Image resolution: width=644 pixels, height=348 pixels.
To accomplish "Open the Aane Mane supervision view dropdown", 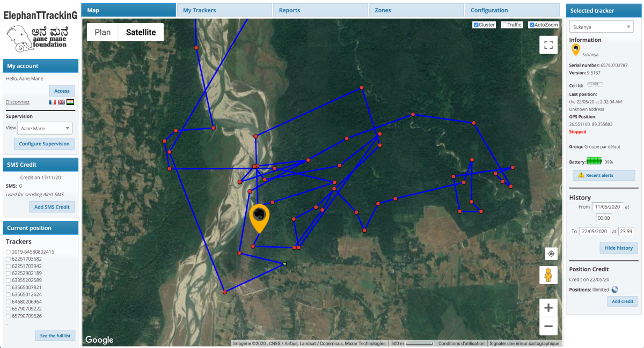I will tap(45, 128).
